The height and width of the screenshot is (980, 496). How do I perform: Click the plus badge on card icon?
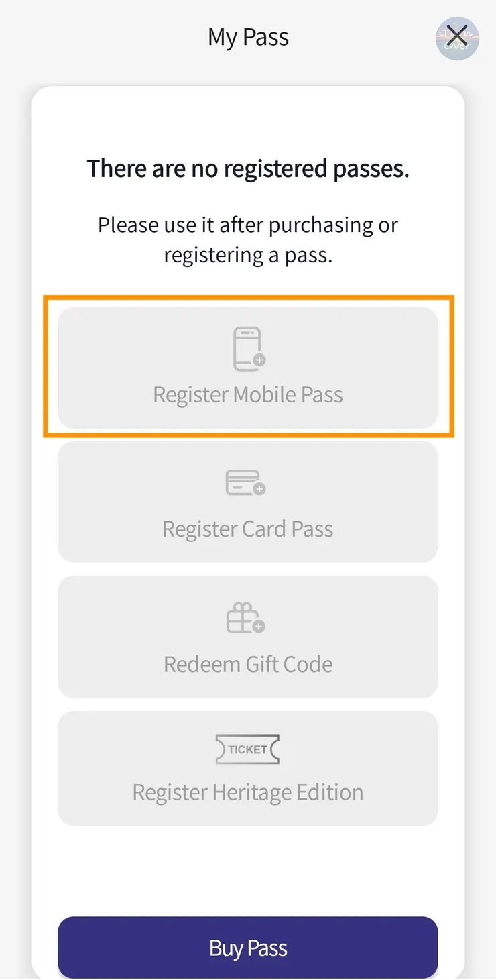point(259,489)
